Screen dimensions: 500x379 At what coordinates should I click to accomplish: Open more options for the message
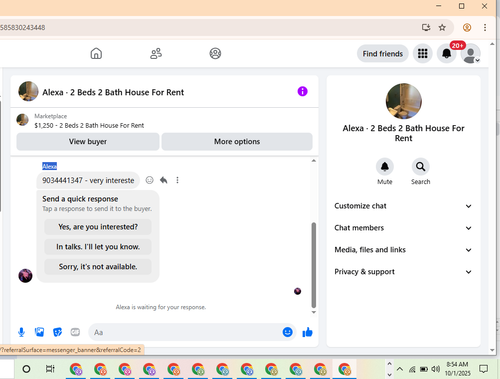(177, 180)
